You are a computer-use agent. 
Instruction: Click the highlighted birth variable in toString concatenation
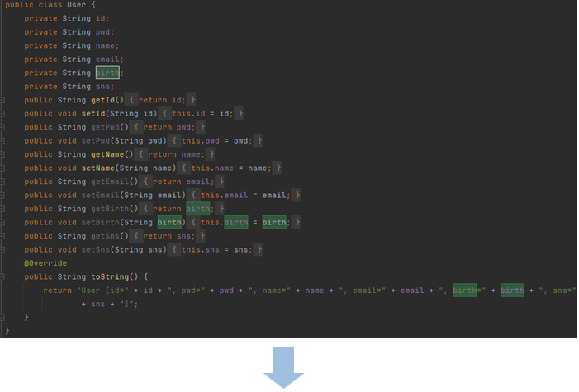[512, 290]
